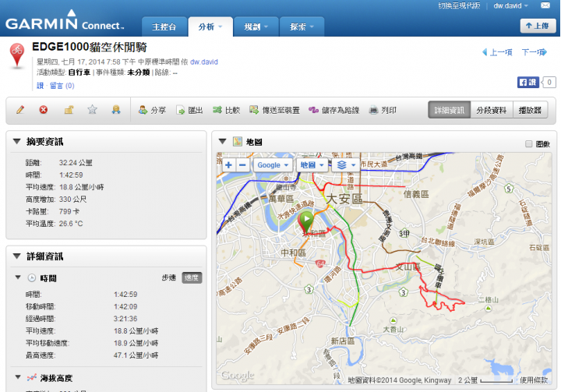Screen dimensions: 561x392
Task: Click the EDGE1000貓空休閒騎 activity title
Action: (90, 47)
